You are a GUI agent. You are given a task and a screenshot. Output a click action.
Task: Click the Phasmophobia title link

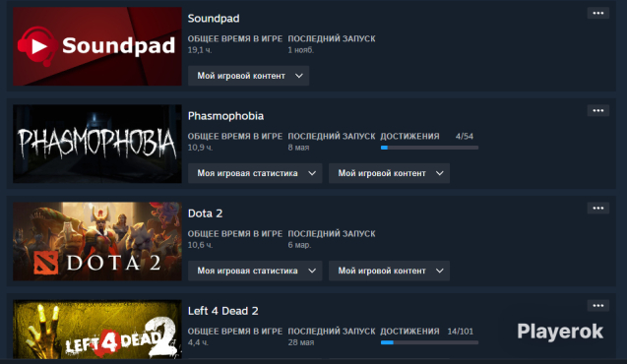[x=225, y=116]
